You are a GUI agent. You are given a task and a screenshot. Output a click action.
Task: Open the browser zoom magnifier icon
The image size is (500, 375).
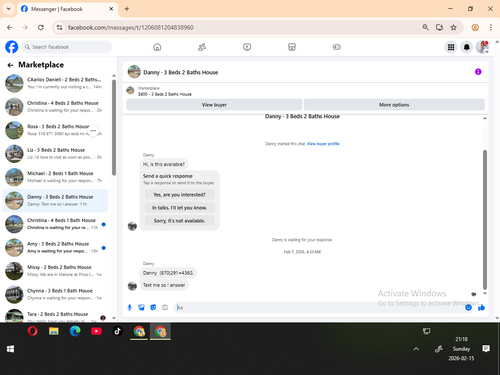[x=425, y=27]
